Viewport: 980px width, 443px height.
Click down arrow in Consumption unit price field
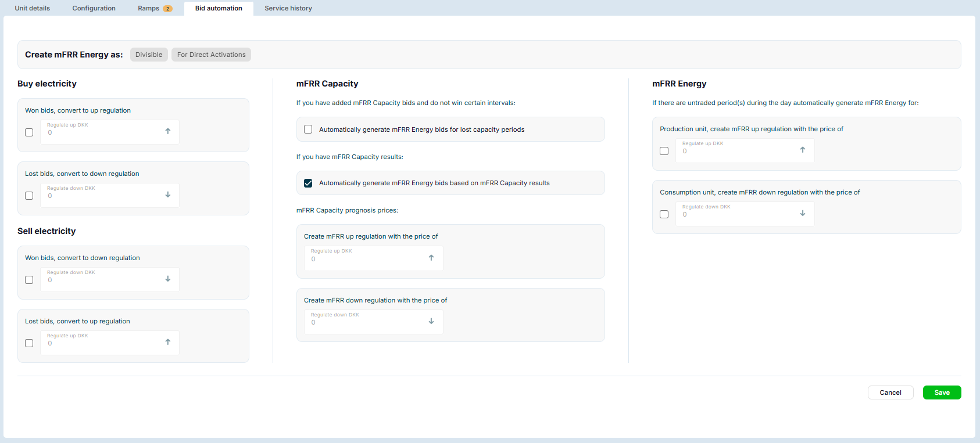[803, 213]
